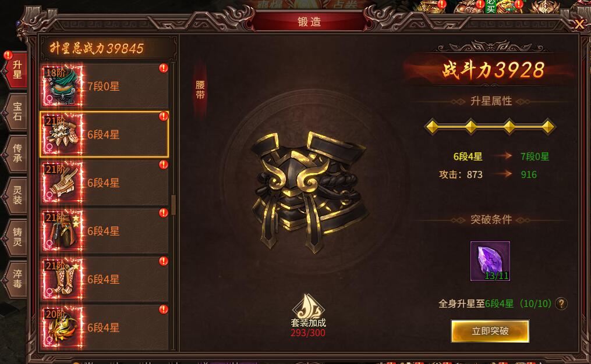Select the 21阶 boots equipment icon
Viewport: 591px width, 364px height.
62,279
